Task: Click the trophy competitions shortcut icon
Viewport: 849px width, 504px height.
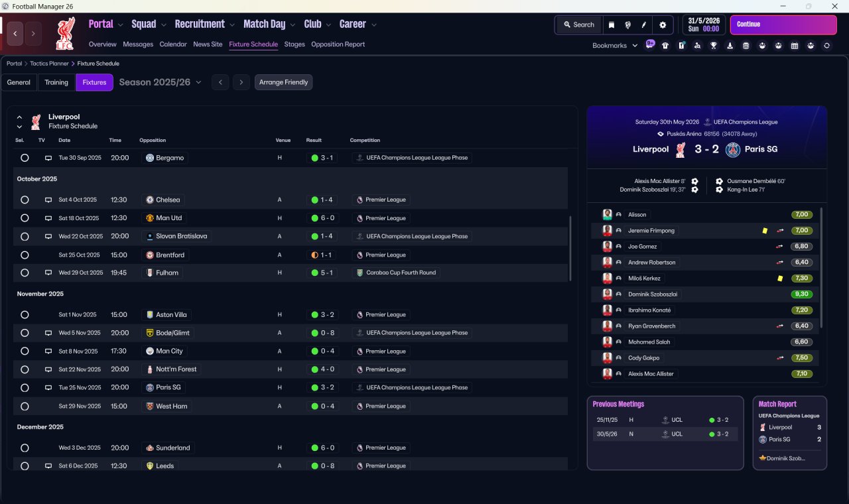Action: click(714, 46)
